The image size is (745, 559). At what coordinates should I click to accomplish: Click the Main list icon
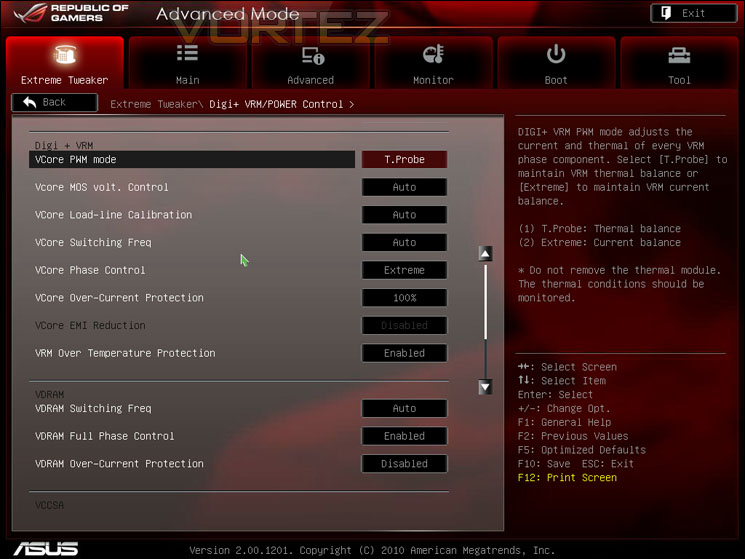tap(187, 53)
